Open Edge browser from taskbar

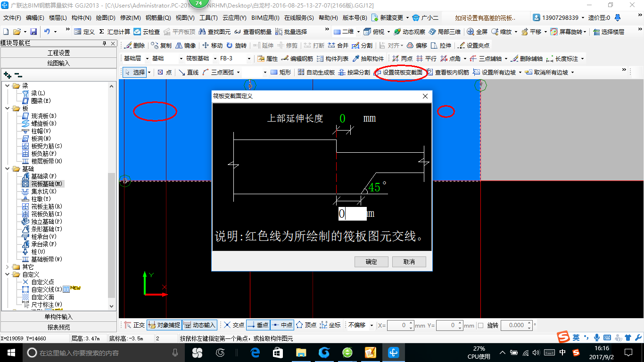point(255,352)
